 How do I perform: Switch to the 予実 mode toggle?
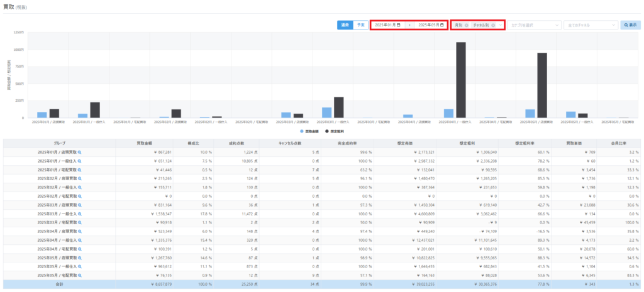360,25
